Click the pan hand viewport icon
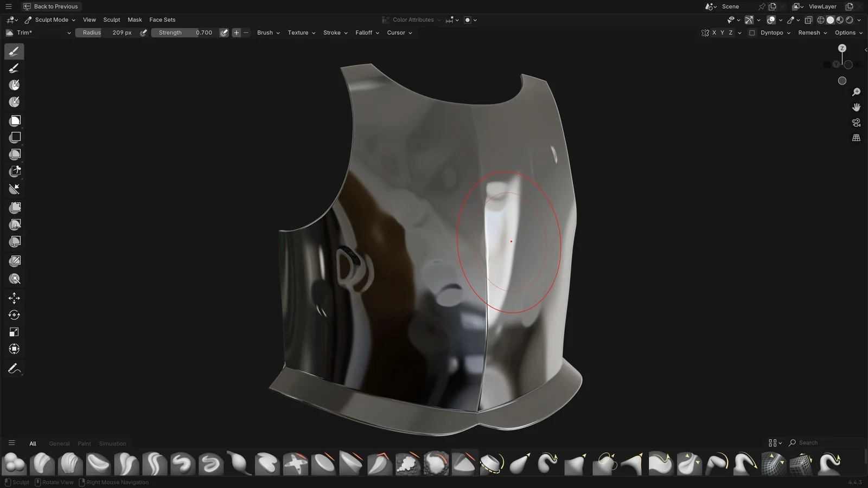 click(x=856, y=107)
